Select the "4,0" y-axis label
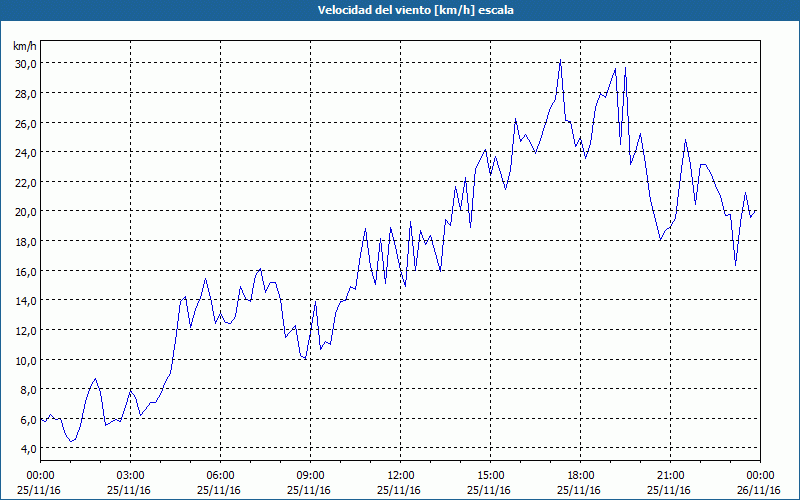Image resolution: width=800 pixels, height=500 pixels. (x=28, y=449)
